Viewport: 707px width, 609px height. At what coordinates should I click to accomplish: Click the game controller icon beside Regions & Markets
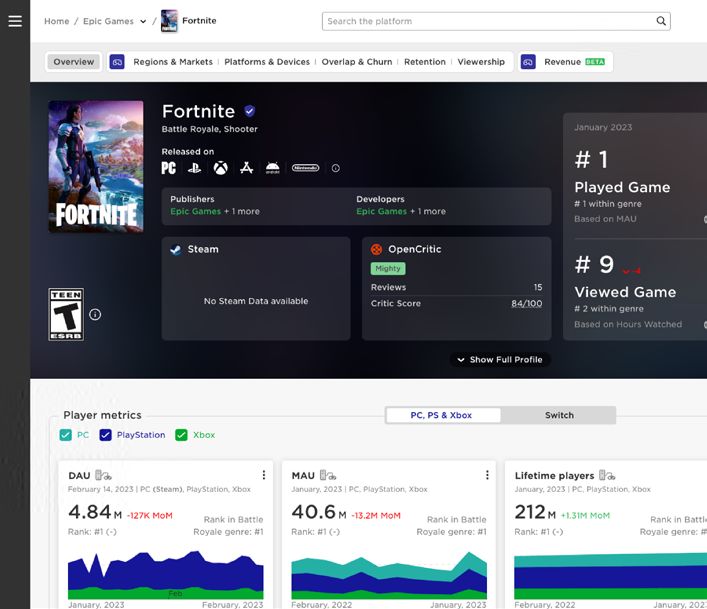pos(117,62)
